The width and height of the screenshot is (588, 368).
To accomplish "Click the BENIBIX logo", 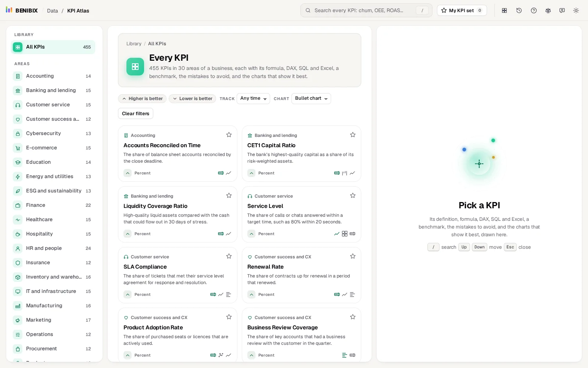I will coord(22,10).
